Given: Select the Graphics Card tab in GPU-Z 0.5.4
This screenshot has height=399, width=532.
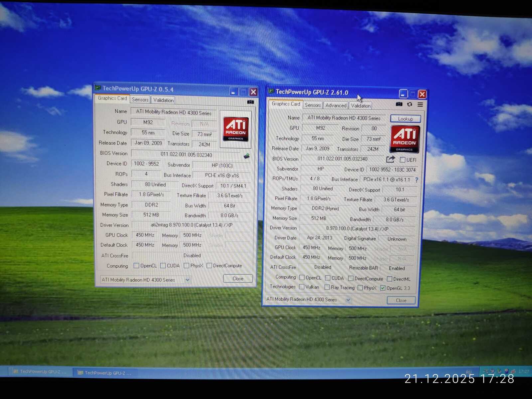Looking at the screenshot, I should [x=112, y=98].
